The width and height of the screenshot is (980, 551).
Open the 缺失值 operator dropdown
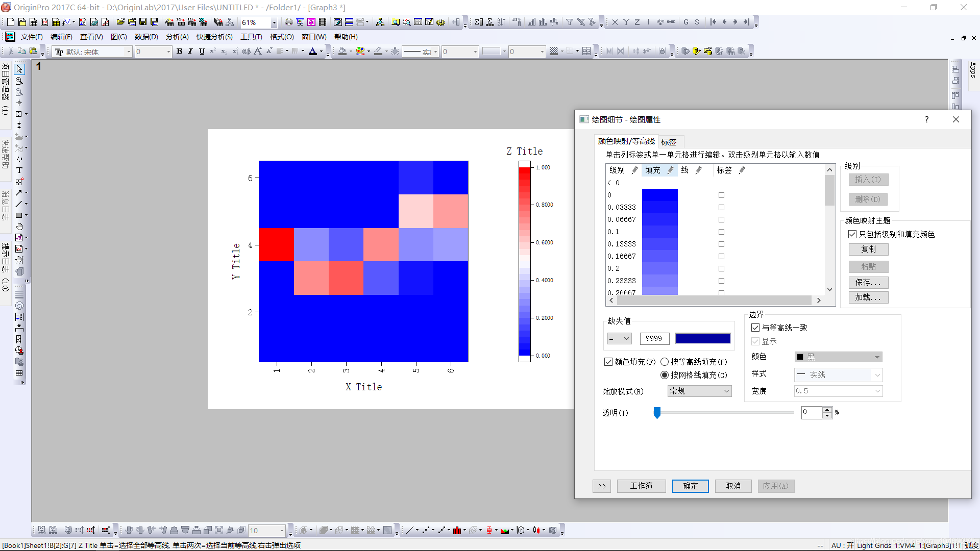[x=620, y=339]
